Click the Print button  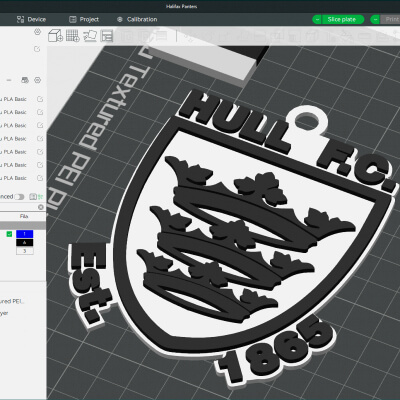(390, 19)
